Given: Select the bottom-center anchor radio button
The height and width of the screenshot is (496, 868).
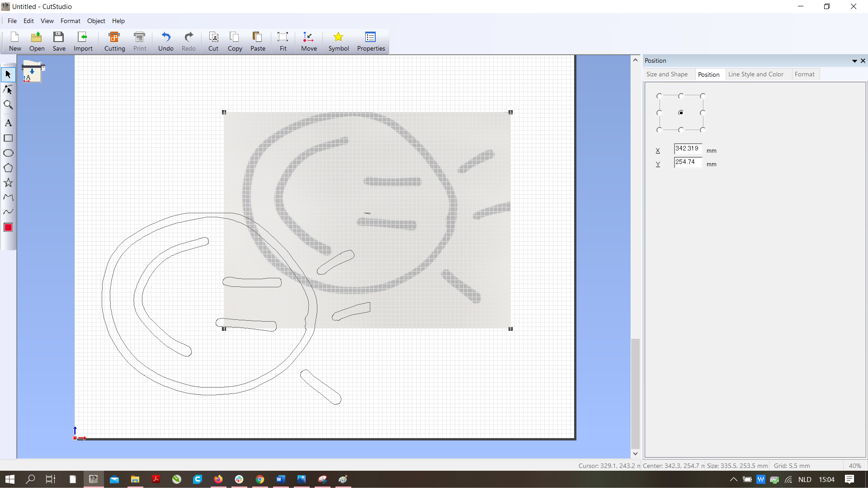Looking at the screenshot, I should [681, 130].
